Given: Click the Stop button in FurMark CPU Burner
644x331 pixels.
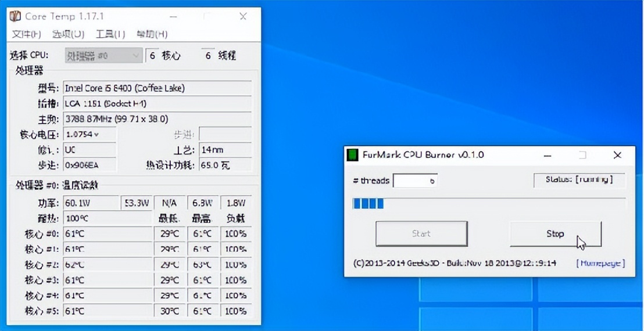Looking at the screenshot, I should [556, 234].
